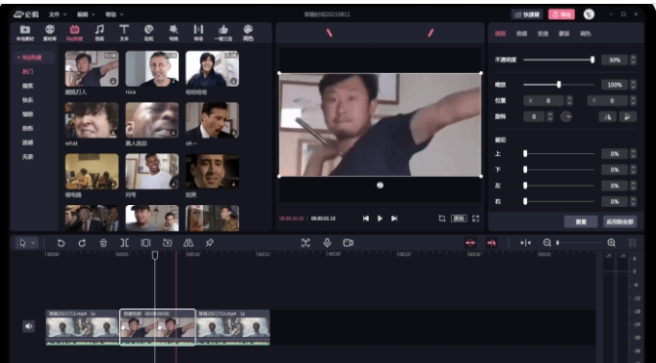Open the stickers (贴纸) smiley icon tab
The image size is (656, 363).
(x=149, y=30)
